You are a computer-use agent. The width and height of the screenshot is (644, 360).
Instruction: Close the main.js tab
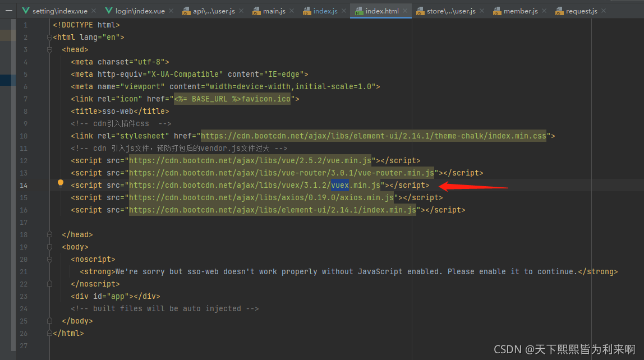(x=292, y=11)
